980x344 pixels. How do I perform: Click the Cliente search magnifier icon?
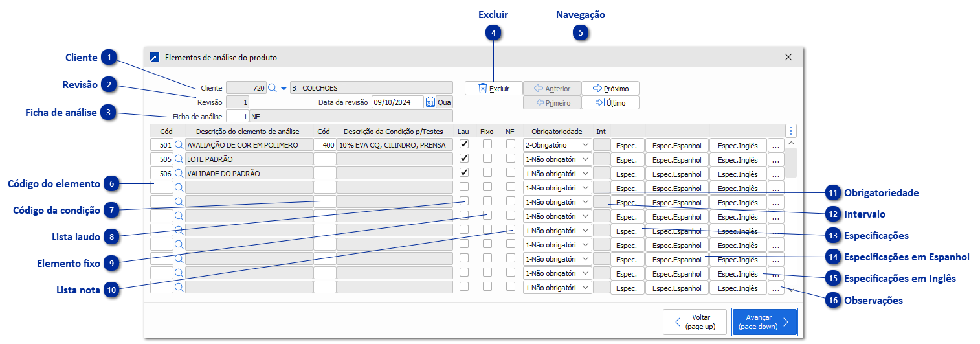272,87
